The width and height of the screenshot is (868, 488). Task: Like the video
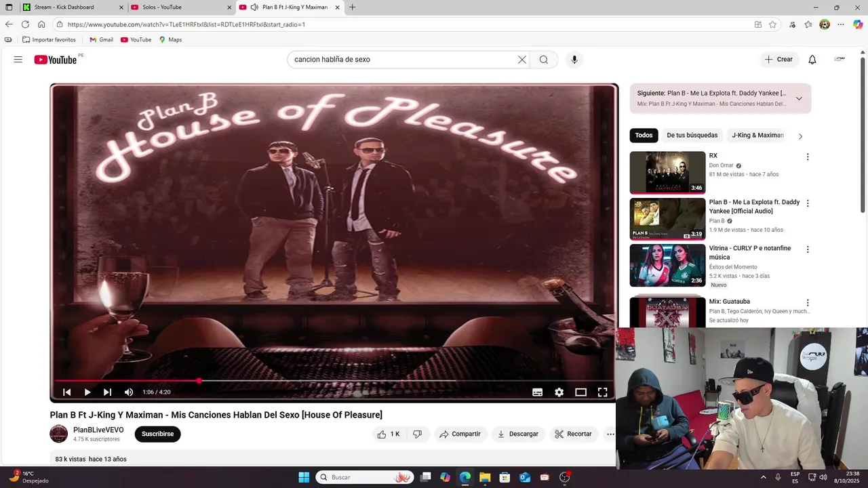[x=389, y=434]
